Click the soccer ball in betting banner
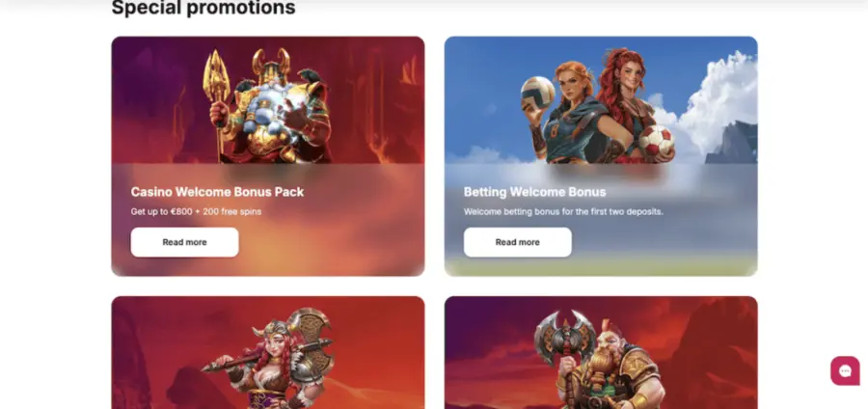868x409 pixels. pyautogui.click(x=657, y=140)
